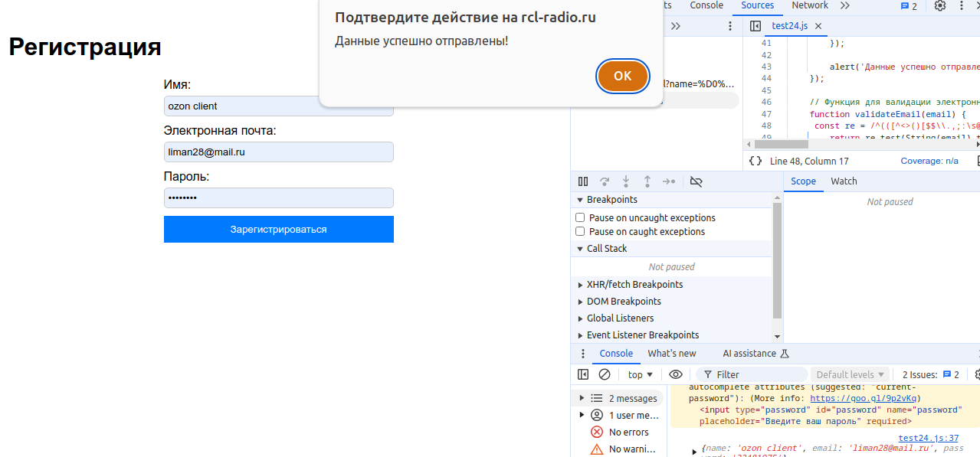Screen dimensions: 980x457
Task: Enable Pause on caught exceptions
Action: [580, 232]
